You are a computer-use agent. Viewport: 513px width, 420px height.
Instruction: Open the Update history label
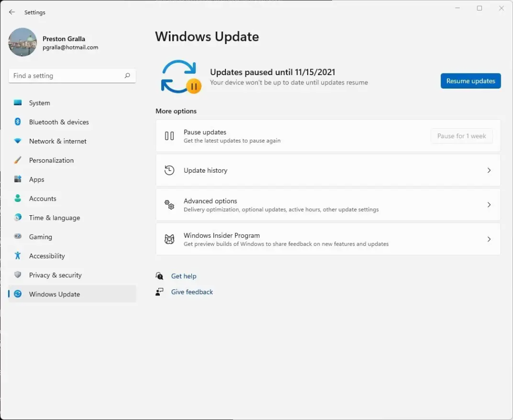pyautogui.click(x=205, y=170)
